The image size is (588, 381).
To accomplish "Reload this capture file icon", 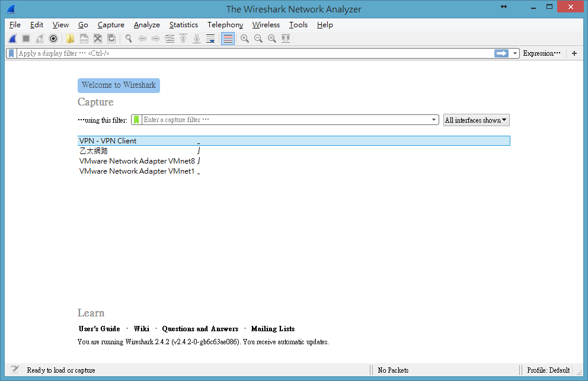I will click(111, 39).
